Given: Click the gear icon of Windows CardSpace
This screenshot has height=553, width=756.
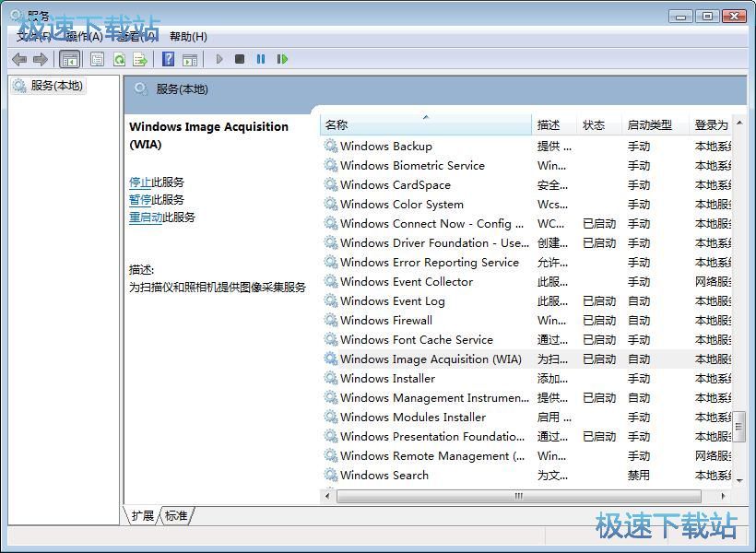Looking at the screenshot, I should pyautogui.click(x=331, y=184).
